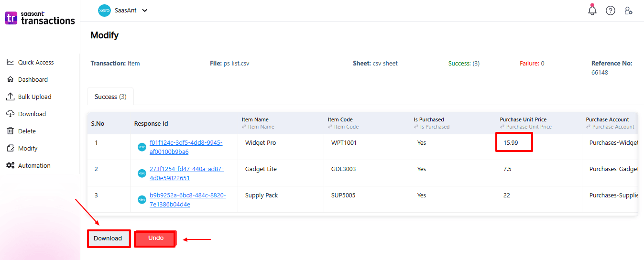The height and width of the screenshot is (260, 644).
Task: Open user settings icon in header
Action: click(629, 11)
